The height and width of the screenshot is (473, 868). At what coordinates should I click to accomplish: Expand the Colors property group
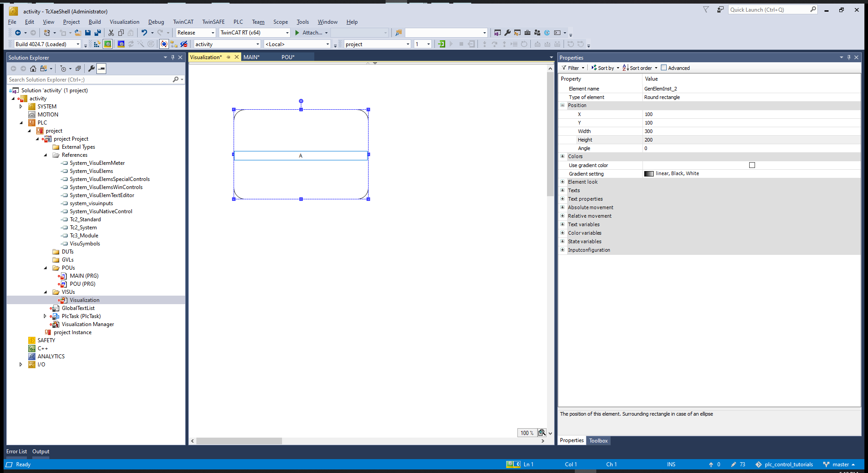563,156
